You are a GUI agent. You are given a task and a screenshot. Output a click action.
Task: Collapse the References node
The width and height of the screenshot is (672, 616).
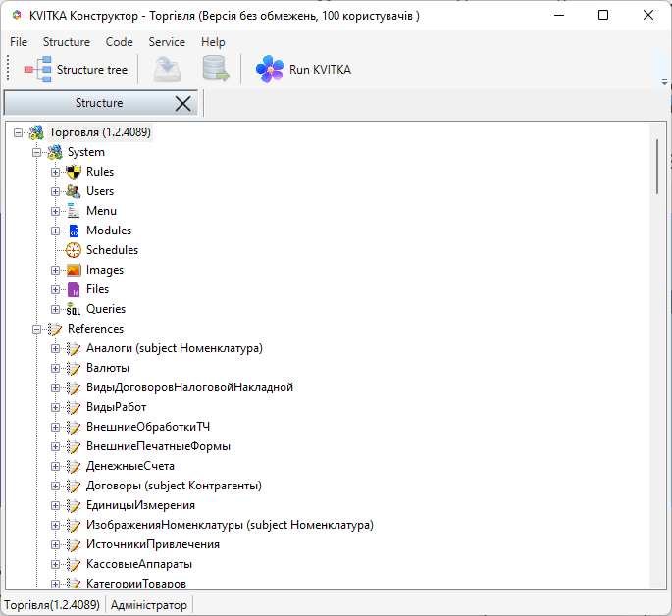point(37,329)
